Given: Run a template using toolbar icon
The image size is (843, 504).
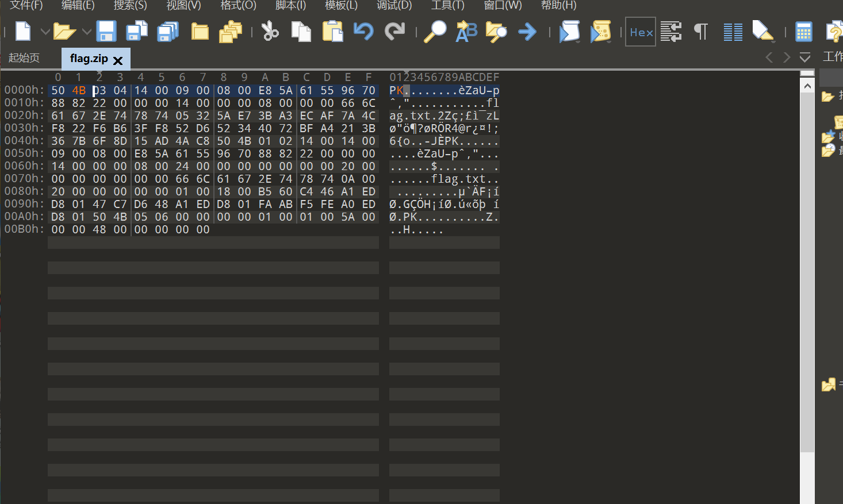Looking at the screenshot, I should point(600,31).
